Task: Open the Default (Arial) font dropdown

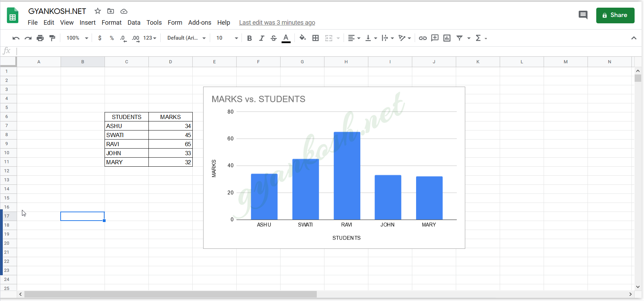Action: click(x=186, y=38)
